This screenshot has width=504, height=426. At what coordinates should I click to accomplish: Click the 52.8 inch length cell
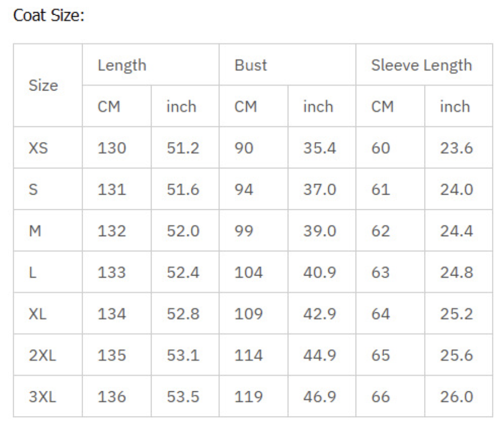[183, 314]
